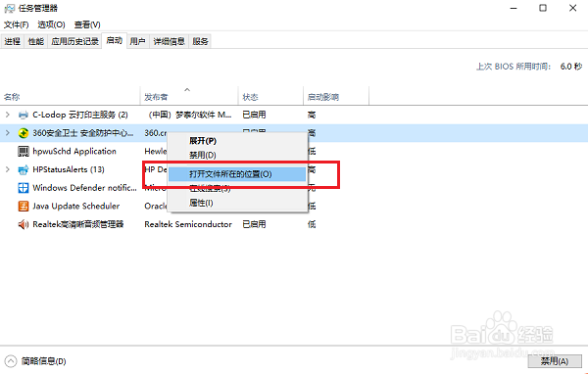Switch to the 详细信息 tab
588x374 pixels.
(170, 41)
